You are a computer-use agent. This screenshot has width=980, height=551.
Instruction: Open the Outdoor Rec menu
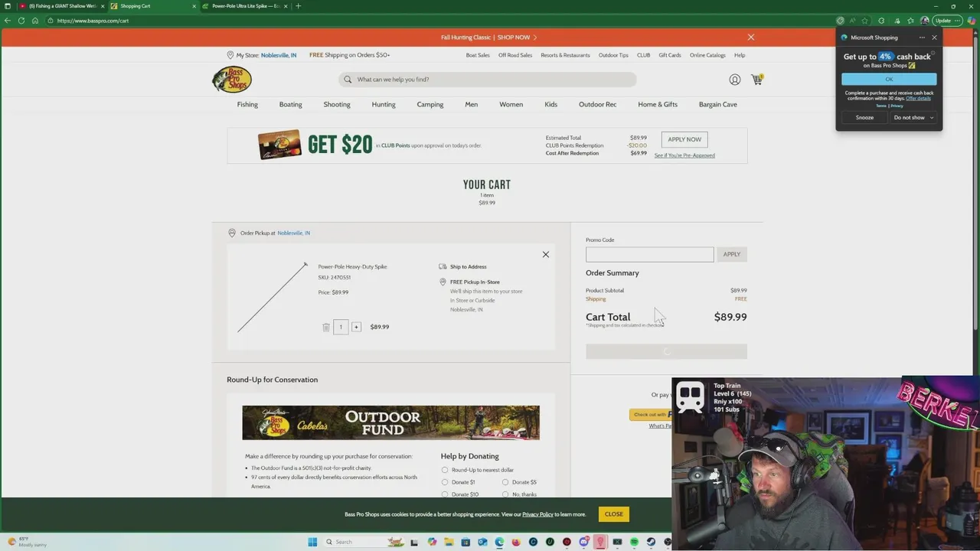(597, 104)
